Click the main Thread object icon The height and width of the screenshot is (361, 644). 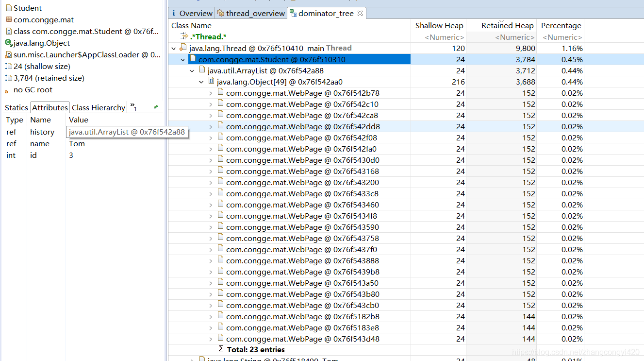point(183,48)
